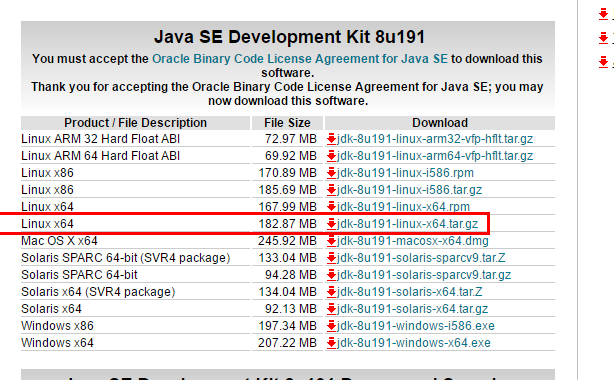Click download arrow icon beside jdk-8u191-solaris-sparcv9.tar.Z
This screenshot has width=614, height=380.
(x=331, y=258)
